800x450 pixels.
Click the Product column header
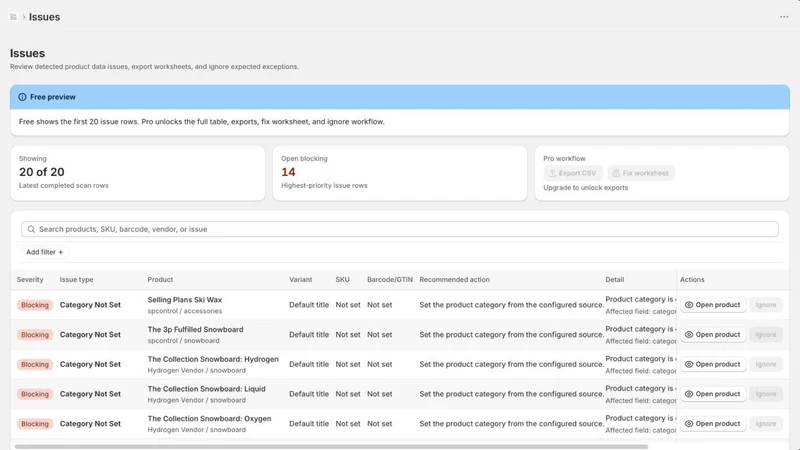[160, 280]
